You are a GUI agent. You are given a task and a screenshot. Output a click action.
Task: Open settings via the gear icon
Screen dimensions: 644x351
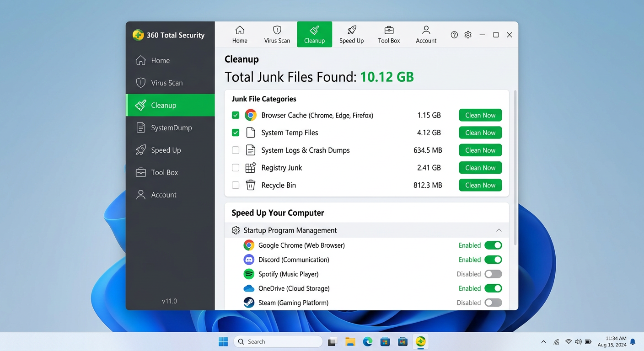468,35
